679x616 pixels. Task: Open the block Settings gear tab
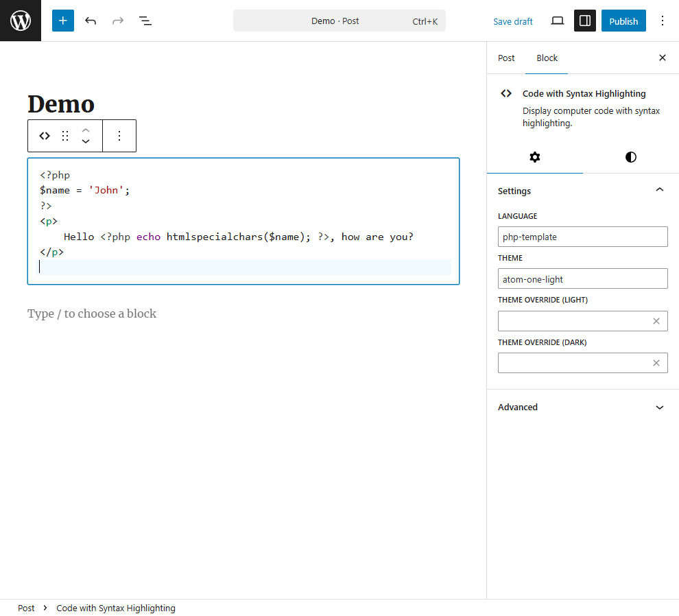(x=535, y=157)
